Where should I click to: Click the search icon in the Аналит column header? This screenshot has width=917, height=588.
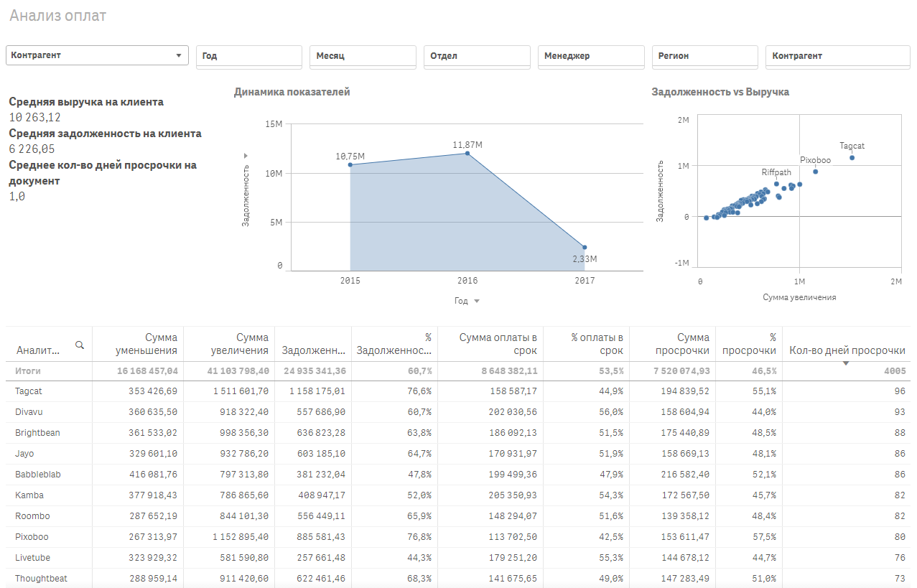click(80, 345)
